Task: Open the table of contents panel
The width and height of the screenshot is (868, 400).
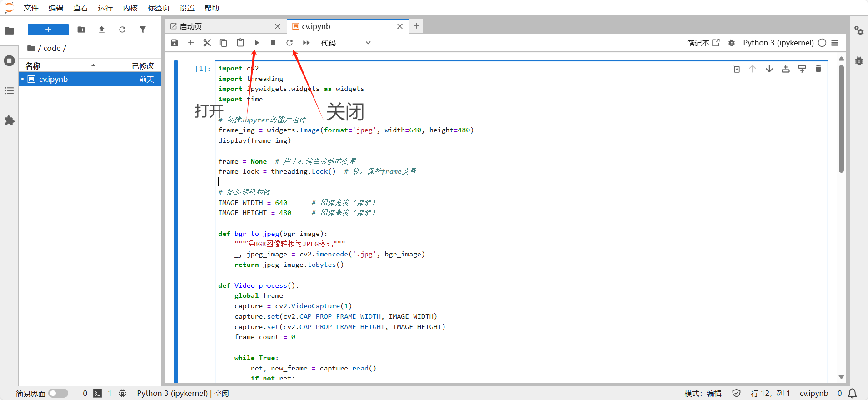Action: pyautogui.click(x=9, y=91)
